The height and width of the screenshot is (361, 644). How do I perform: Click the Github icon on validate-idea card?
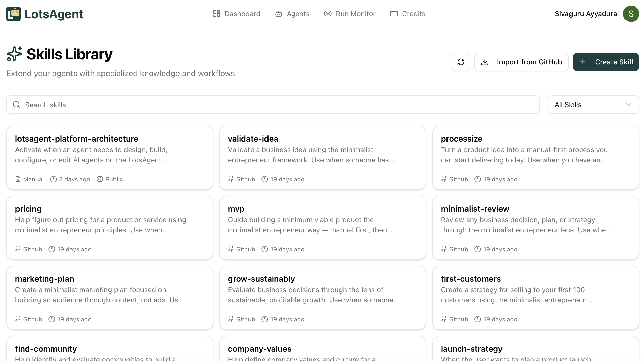click(x=231, y=179)
